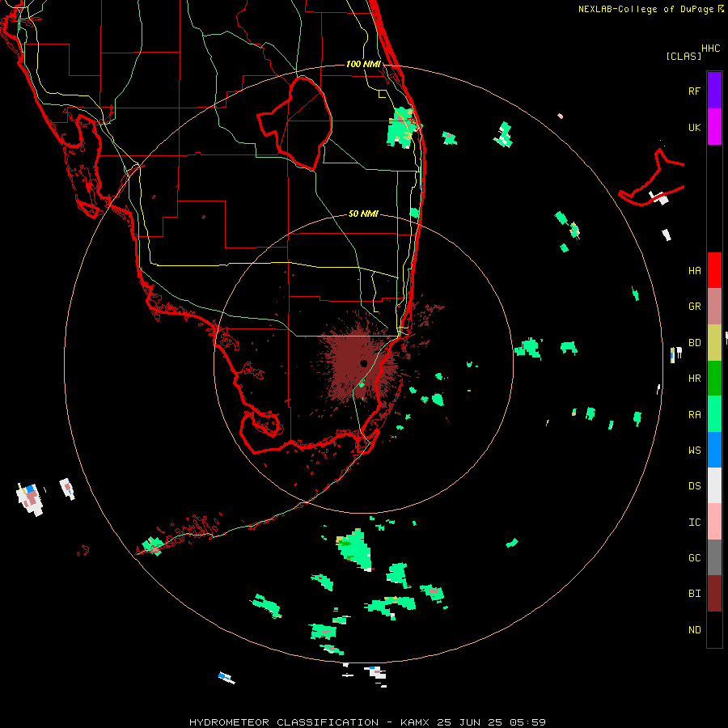Click the HA red legend swatch
728x728 pixels.
tap(714, 270)
